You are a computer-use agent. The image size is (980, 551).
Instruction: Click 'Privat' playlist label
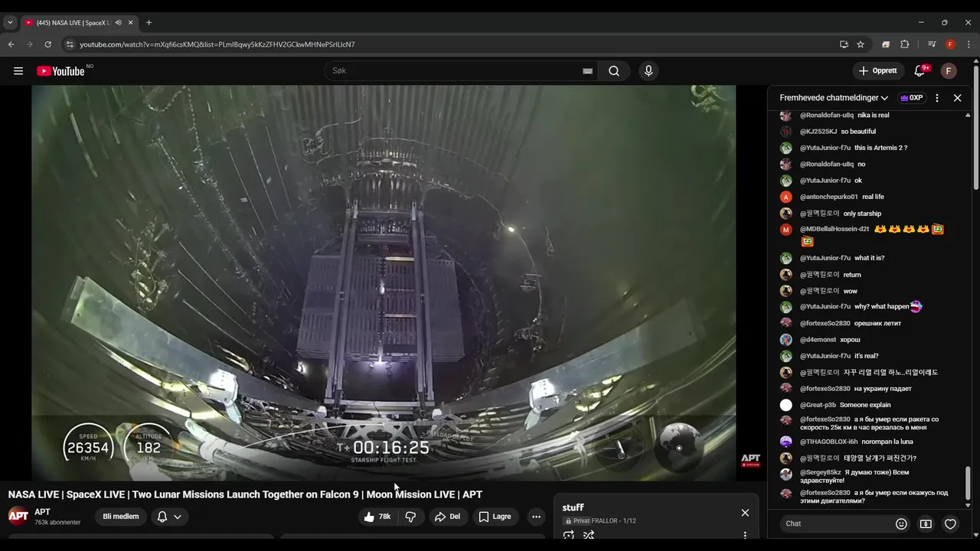coord(581,521)
